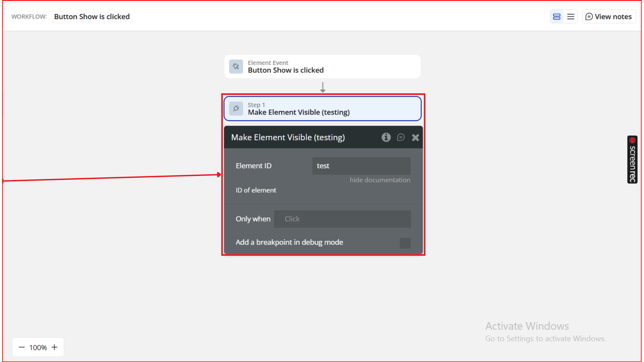Image resolution: width=644 pixels, height=362 pixels.
Task: Open View notes
Action: click(609, 17)
